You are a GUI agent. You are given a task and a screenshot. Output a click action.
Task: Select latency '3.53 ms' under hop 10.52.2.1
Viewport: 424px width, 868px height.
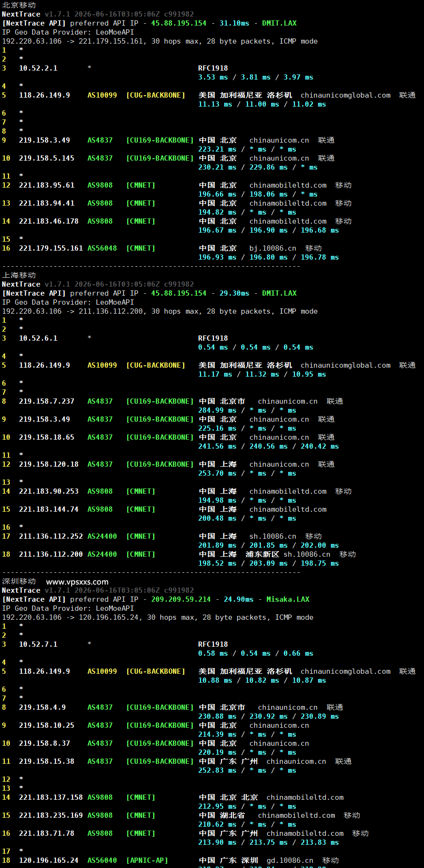[x=213, y=77]
